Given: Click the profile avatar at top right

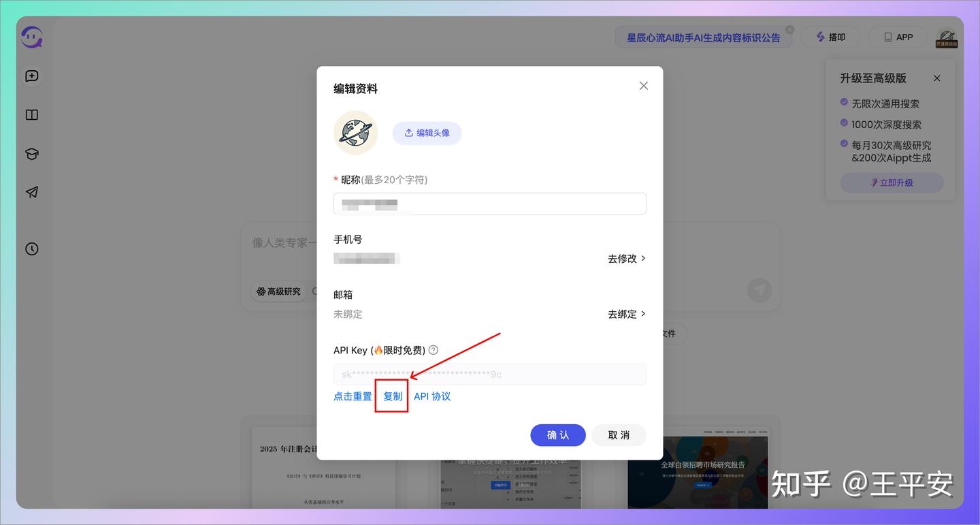Looking at the screenshot, I should tap(947, 37).
